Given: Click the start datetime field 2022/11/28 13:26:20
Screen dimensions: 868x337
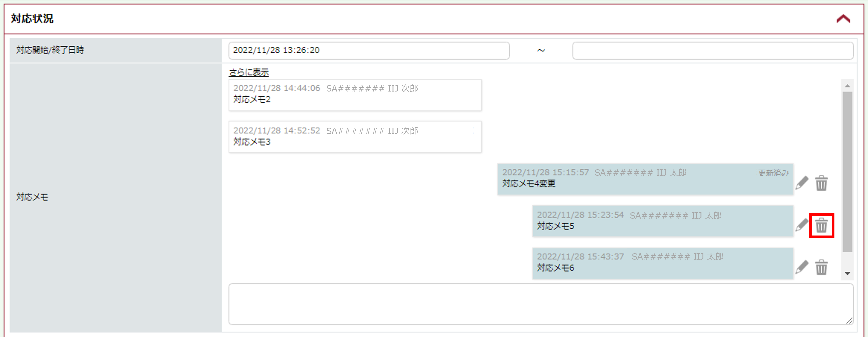Looking at the screenshot, I should (369, 51).
